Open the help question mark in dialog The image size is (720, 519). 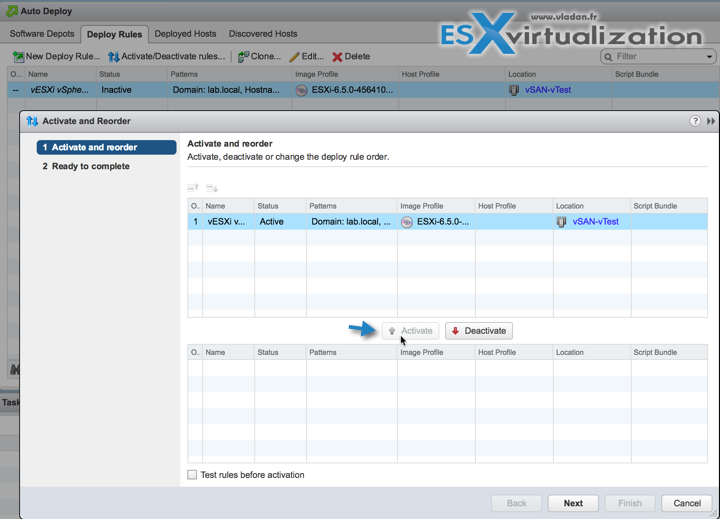(695, 121)
